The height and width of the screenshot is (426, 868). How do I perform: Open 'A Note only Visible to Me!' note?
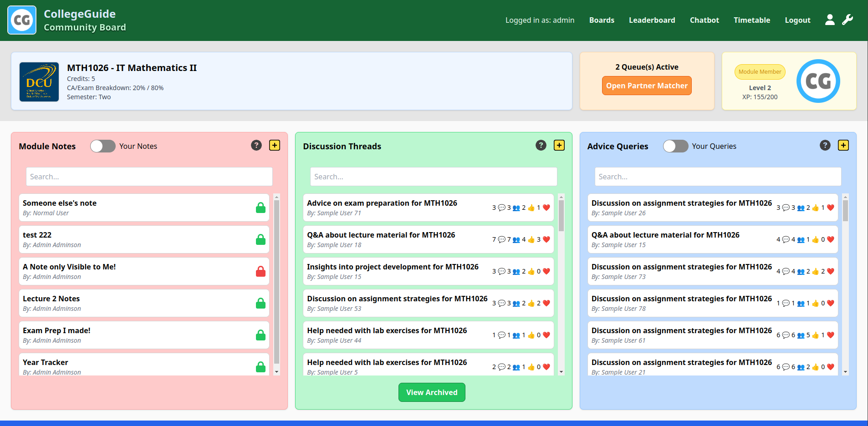coord(144,271)
